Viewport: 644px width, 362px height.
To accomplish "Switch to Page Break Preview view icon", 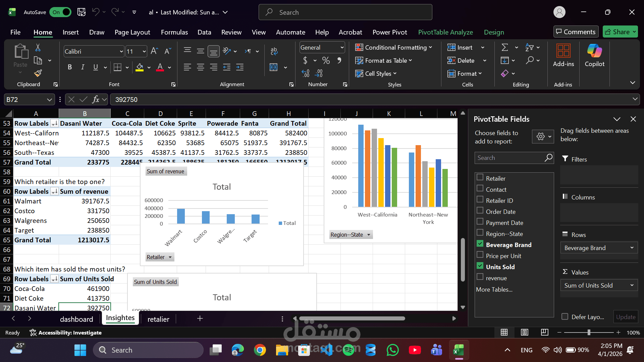I will 545,332.
